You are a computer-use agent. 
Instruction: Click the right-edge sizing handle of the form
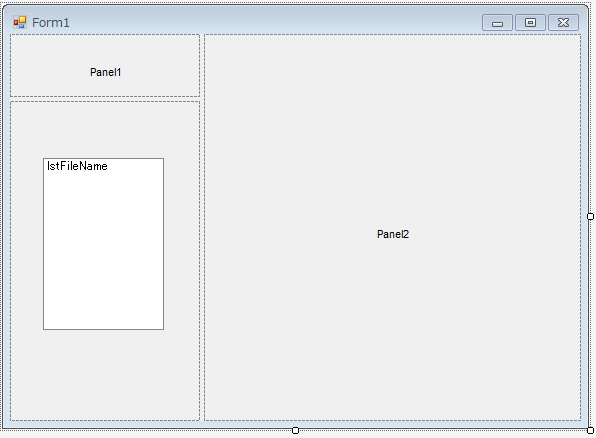[x=590, y=216]
